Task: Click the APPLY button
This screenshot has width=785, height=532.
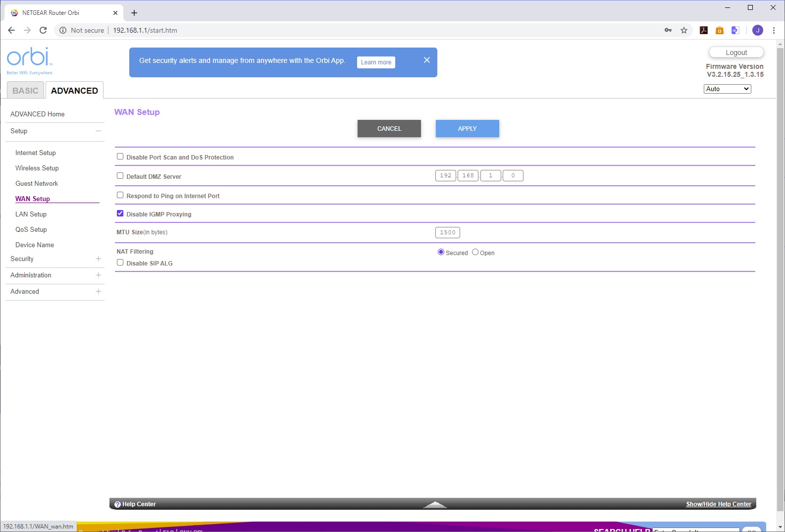Action: click(468, 128)
